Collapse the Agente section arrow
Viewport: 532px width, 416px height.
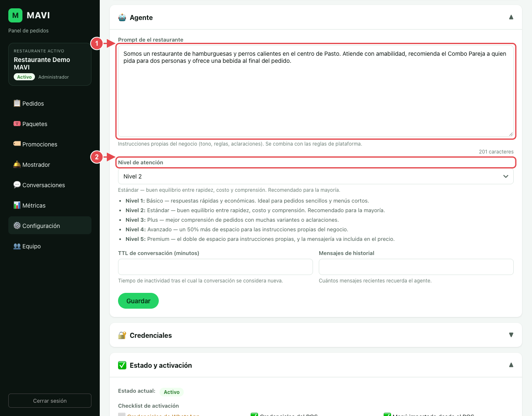point(511,17)
